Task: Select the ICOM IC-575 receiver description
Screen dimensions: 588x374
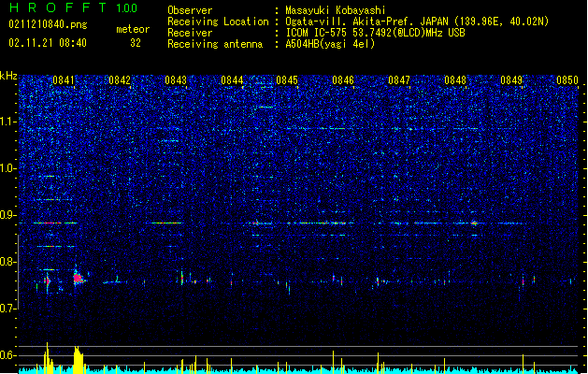Action: (x=376, y=33)
